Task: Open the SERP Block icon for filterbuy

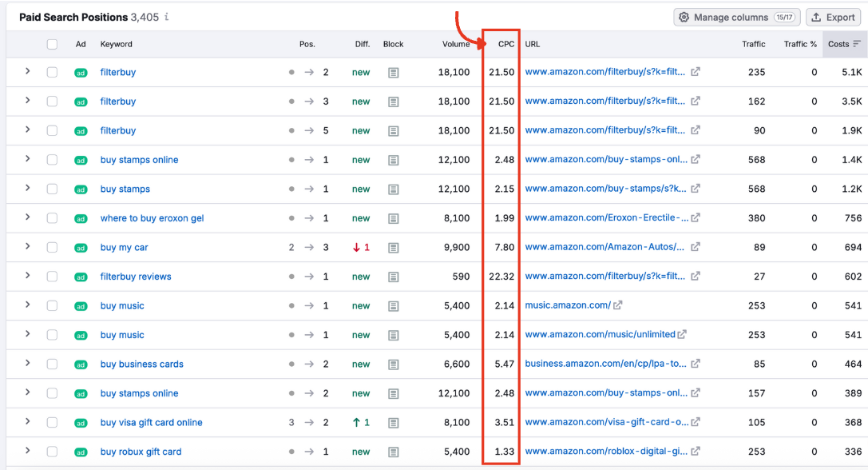Action: tap(393, 72)
